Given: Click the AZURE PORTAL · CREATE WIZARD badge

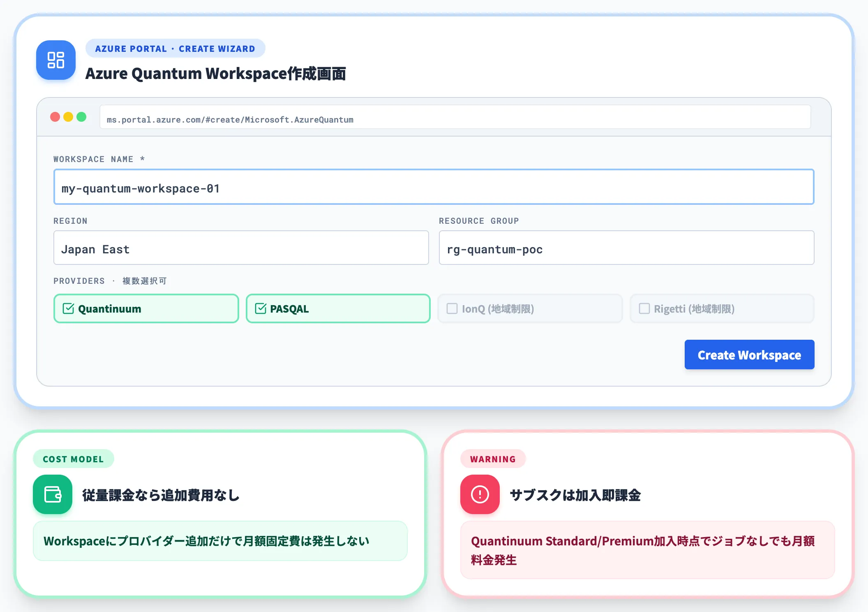Looking at the screenshot, I should click(175, 49).
